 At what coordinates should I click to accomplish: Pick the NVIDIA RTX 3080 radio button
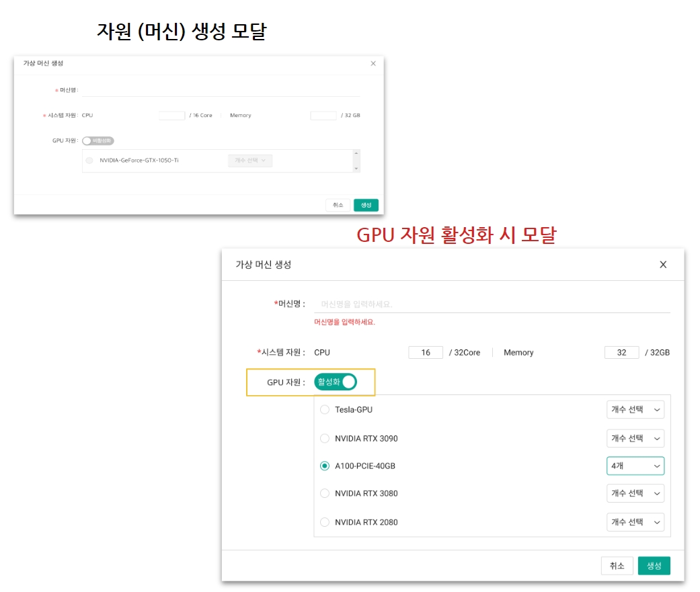point(325,493)
